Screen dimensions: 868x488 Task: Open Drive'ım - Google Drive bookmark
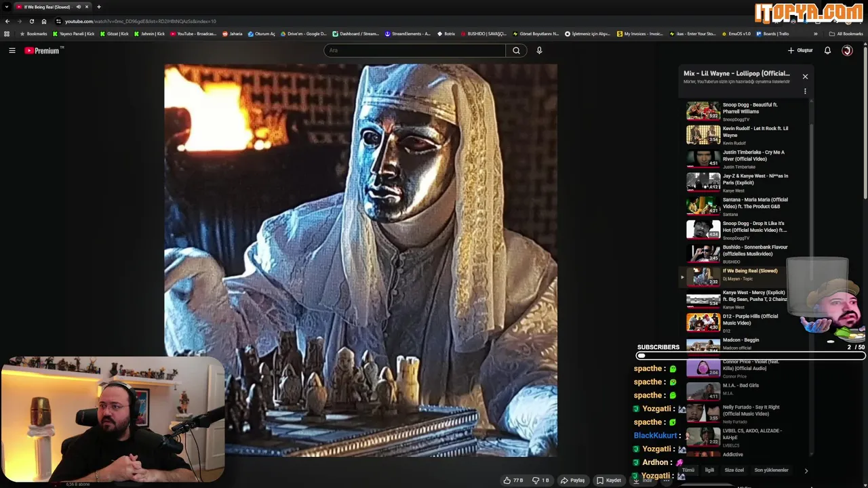point(304,34)
